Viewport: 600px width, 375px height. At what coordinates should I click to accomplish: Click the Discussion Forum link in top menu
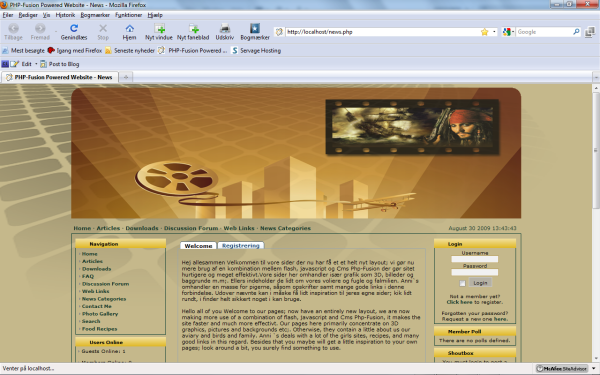(191, 228)
